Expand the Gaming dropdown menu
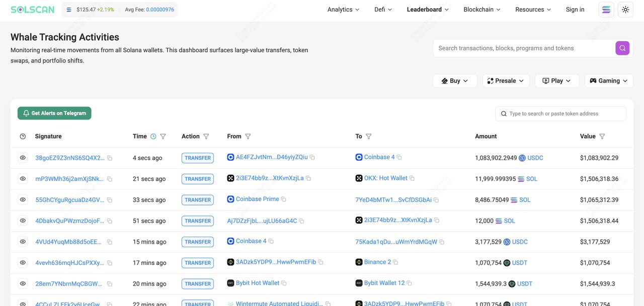644x306 pixels. (609, 81)
